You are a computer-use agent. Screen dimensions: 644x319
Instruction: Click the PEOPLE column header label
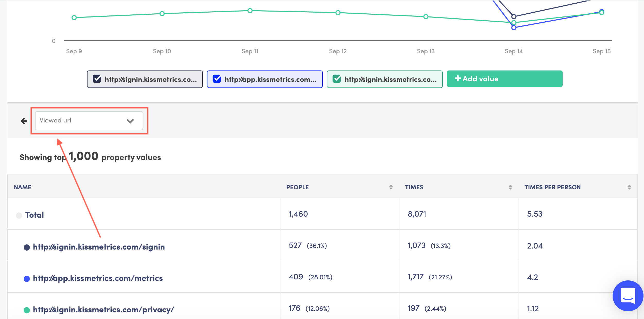point(297,187)
